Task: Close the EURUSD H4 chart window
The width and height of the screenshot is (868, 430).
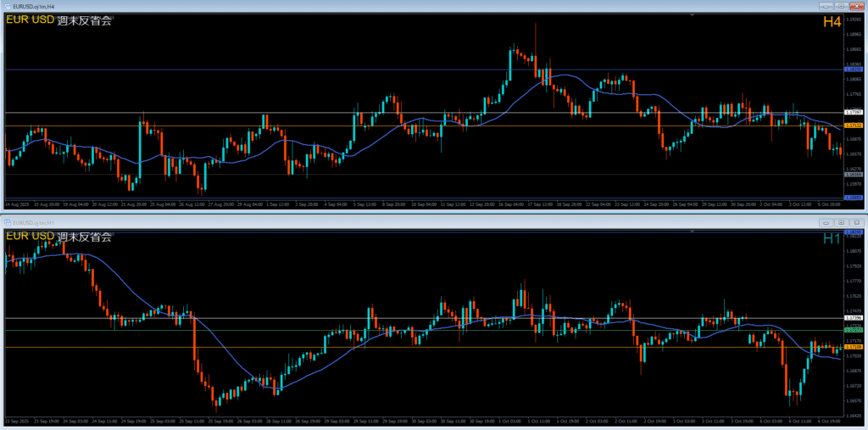Action: click(x=856, y=6)
